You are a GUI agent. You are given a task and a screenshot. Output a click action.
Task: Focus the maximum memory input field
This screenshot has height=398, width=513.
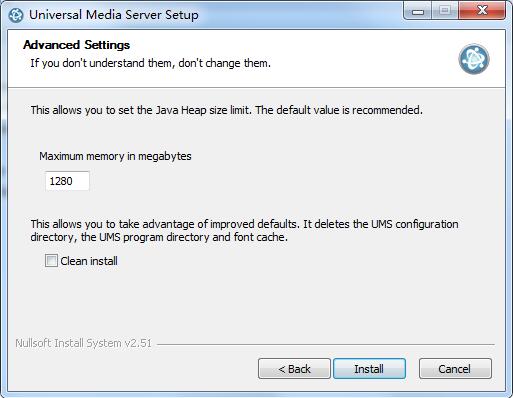(67, 181)
